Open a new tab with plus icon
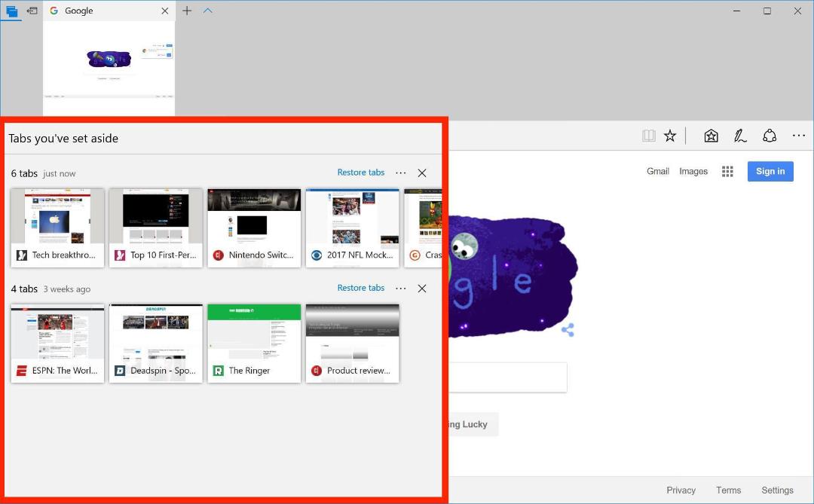Image resolution: width=814 pixels, height=504 pixels. tap(187, 11)
